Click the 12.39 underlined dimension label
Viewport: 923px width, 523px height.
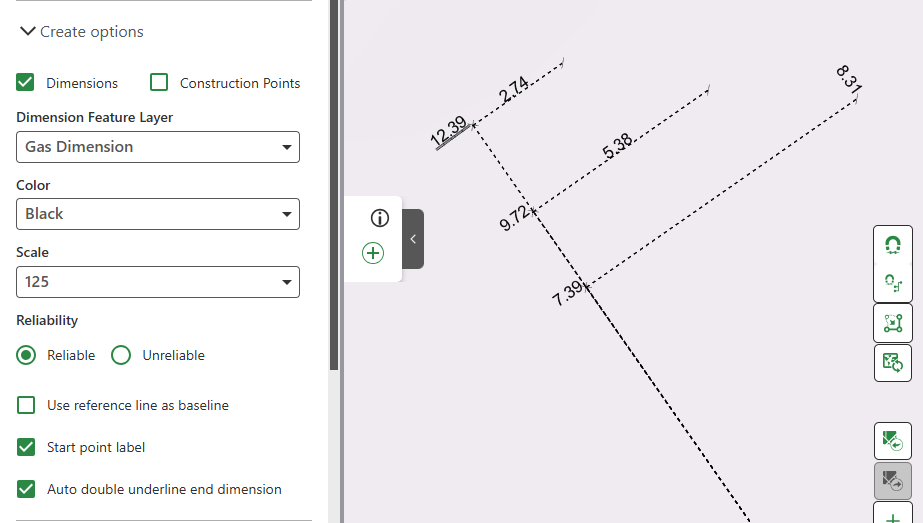(450, 132)
